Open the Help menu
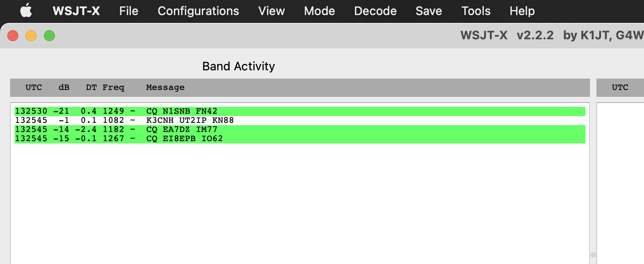 (522, 11)
